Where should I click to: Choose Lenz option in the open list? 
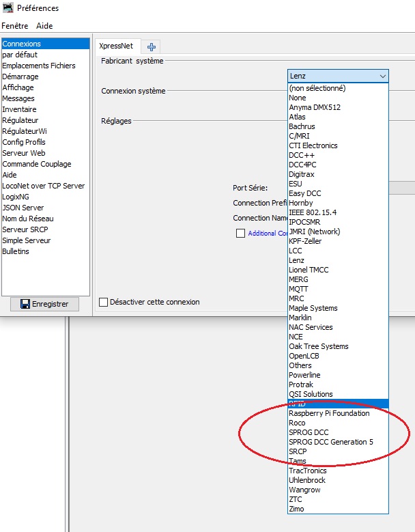[x=338, y=260]
